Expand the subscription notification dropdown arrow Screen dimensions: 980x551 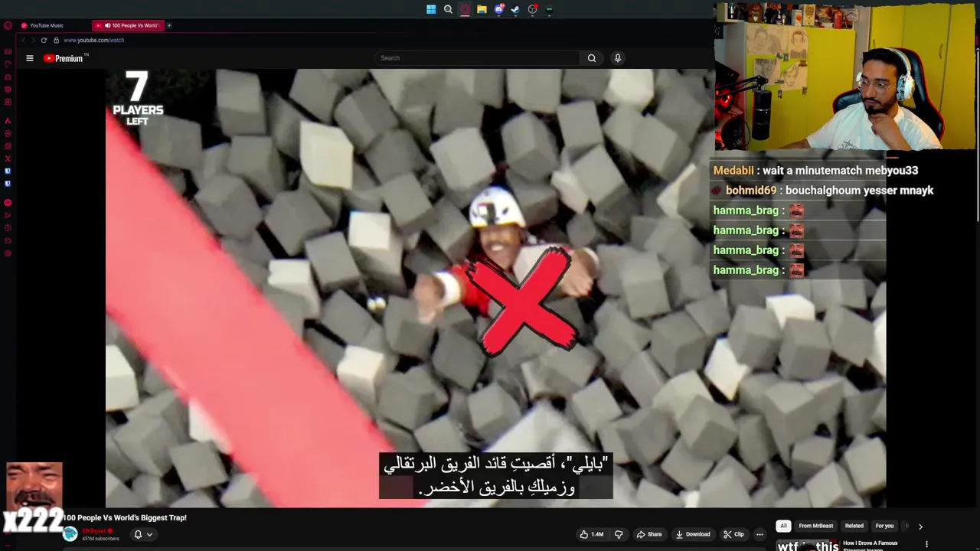[x=149, y=535]
